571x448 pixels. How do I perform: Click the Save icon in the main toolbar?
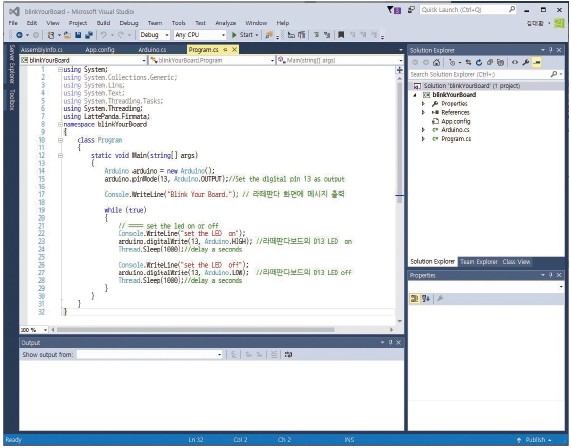(78, 35)
